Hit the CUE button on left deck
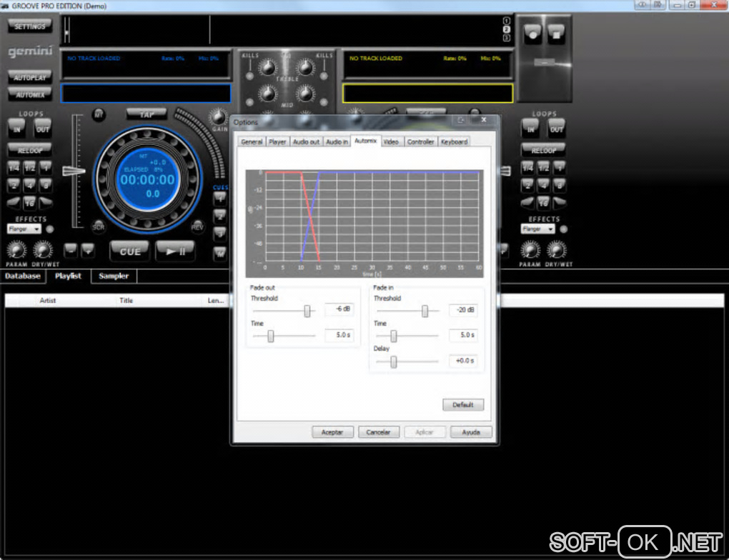The image size is (729, 560). pyautogui.click(x=129, y=251)
